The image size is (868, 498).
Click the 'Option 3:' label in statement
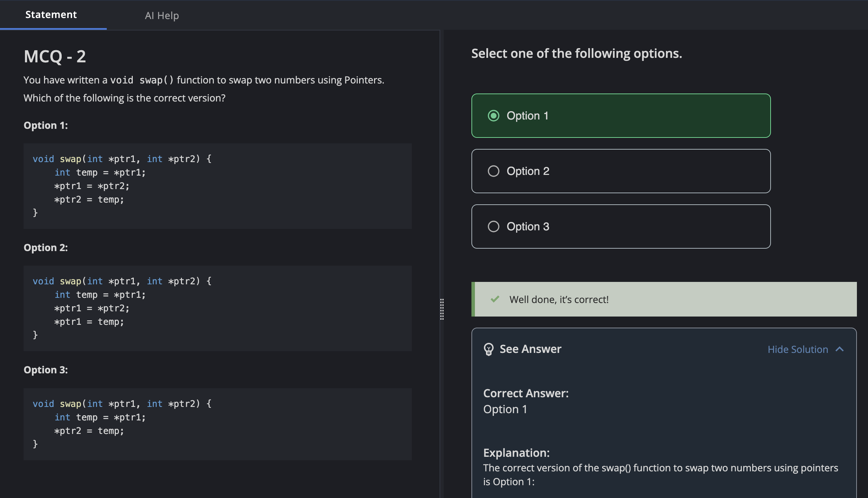(46, 370)
